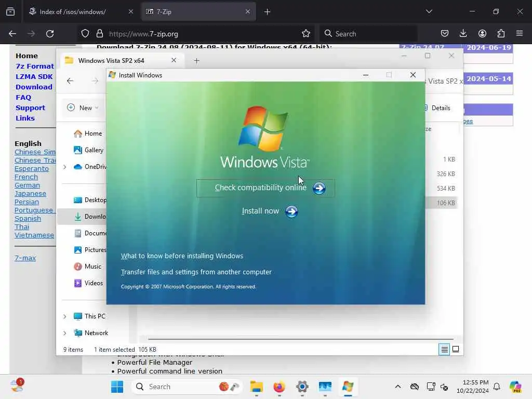Open Install Windows taskbar icon
The width and height of the screenshot is (532, 399).
point(348,387)
